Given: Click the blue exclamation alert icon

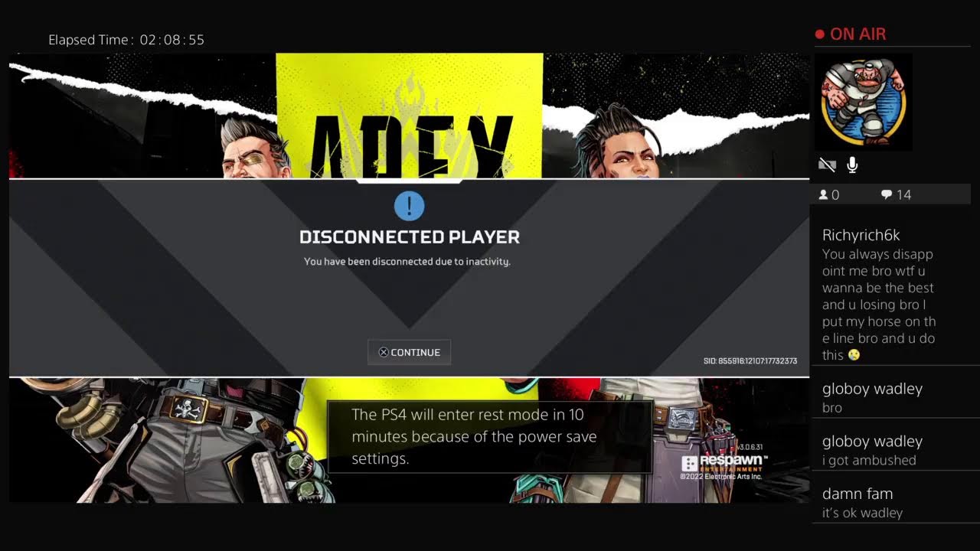Looking at the screenshot, I should 410,206.
